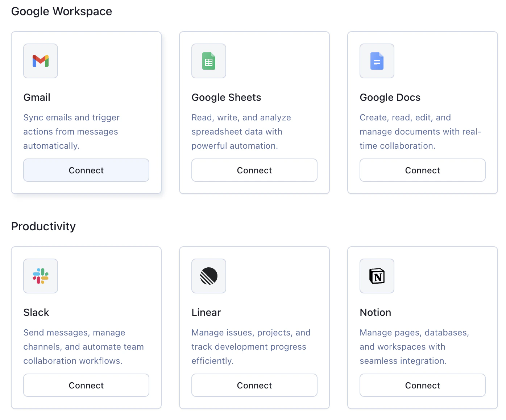Screen dimensions: 506x420
Task: Click the 'Create, read, edit, and manage documents' description
Action: (x=420, y=132)
